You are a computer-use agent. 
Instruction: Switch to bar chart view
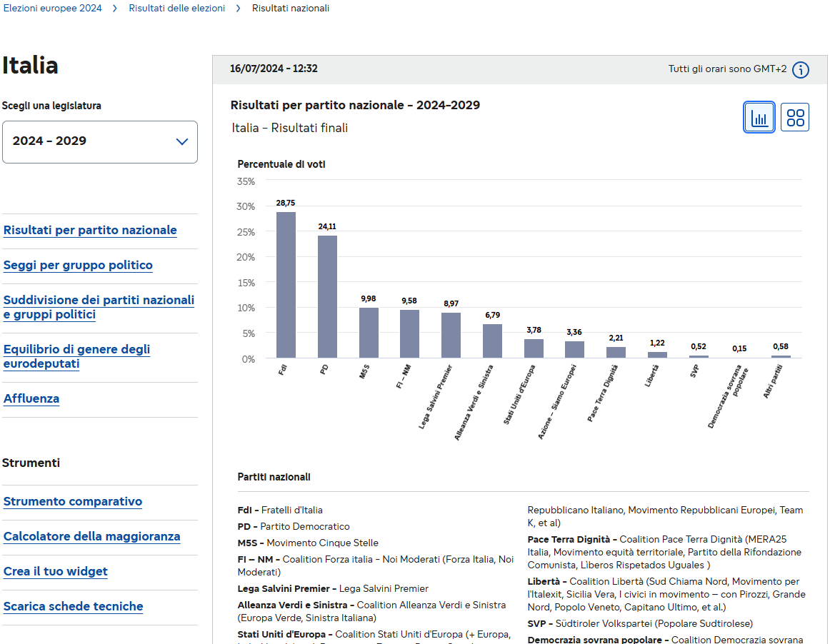tap(759, 117)
